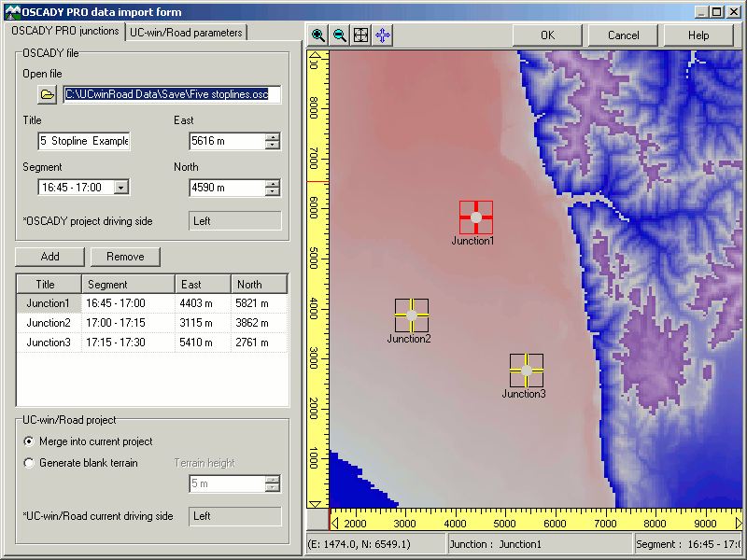The height and width of the screenshot is (560, 747).
Task: Switch to OSCADY PRO junctions tab
Action: coord(64,32)
